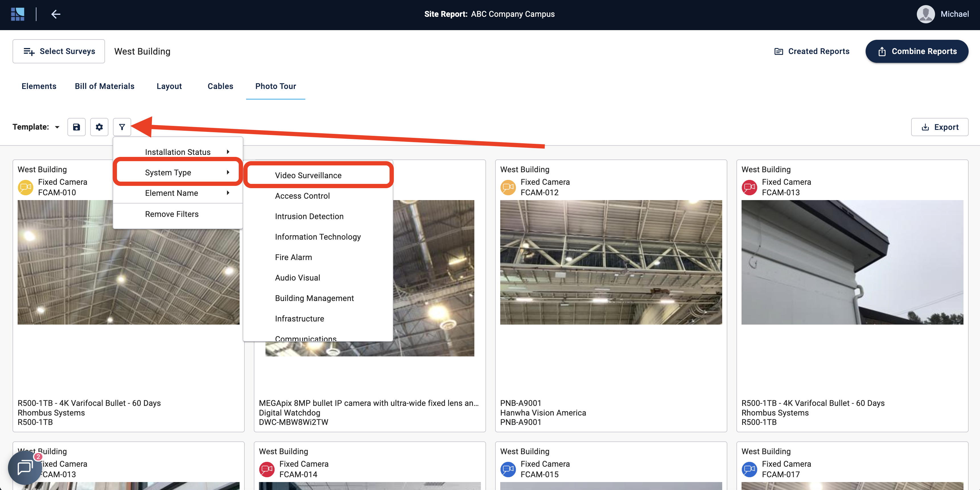Open template settings gear icon

[99, 127]
